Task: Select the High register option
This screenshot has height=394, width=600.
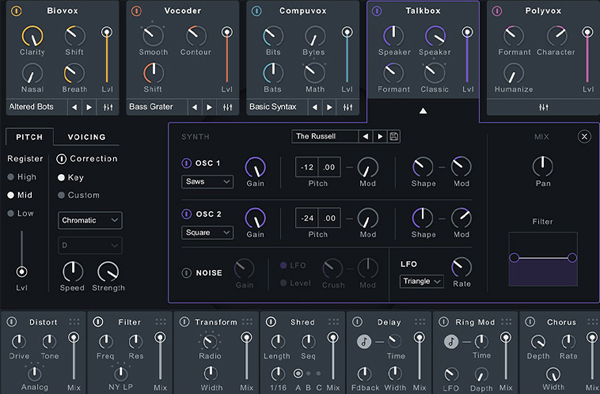Action: 22,177
